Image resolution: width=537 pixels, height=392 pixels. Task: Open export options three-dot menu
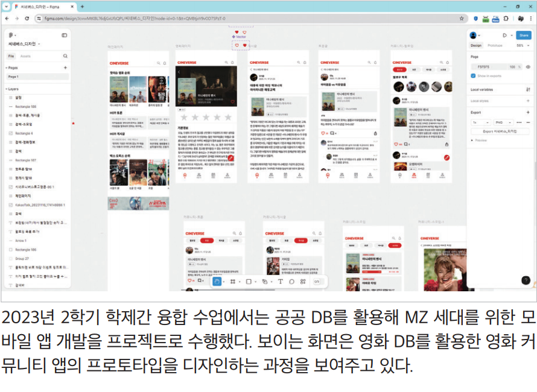click(519, 122)
